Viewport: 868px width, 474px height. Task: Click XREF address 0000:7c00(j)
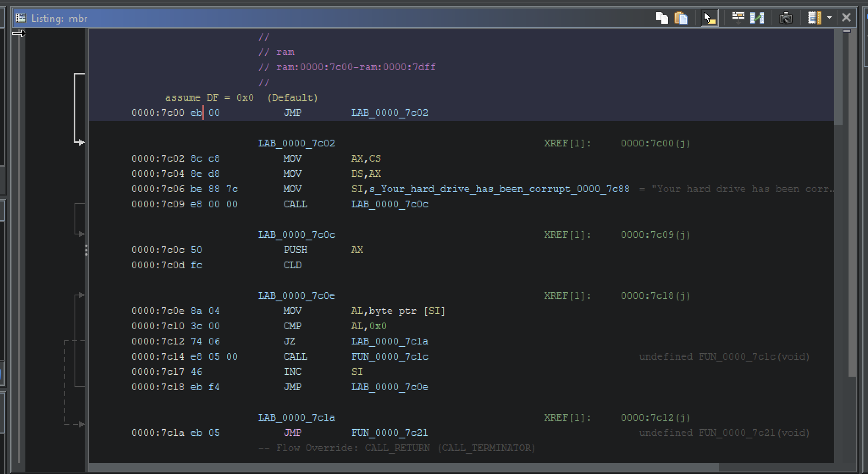pyautogui.click(x=655, y=143)
